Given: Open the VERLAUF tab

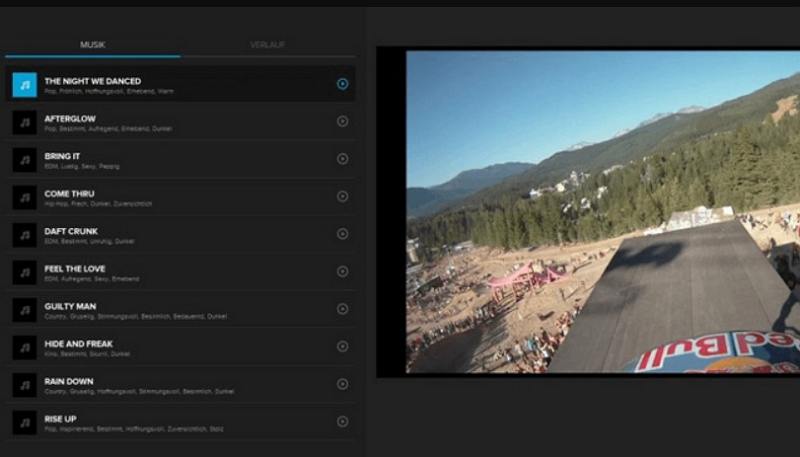Looking at the screenshot, I should pos(267,45).
